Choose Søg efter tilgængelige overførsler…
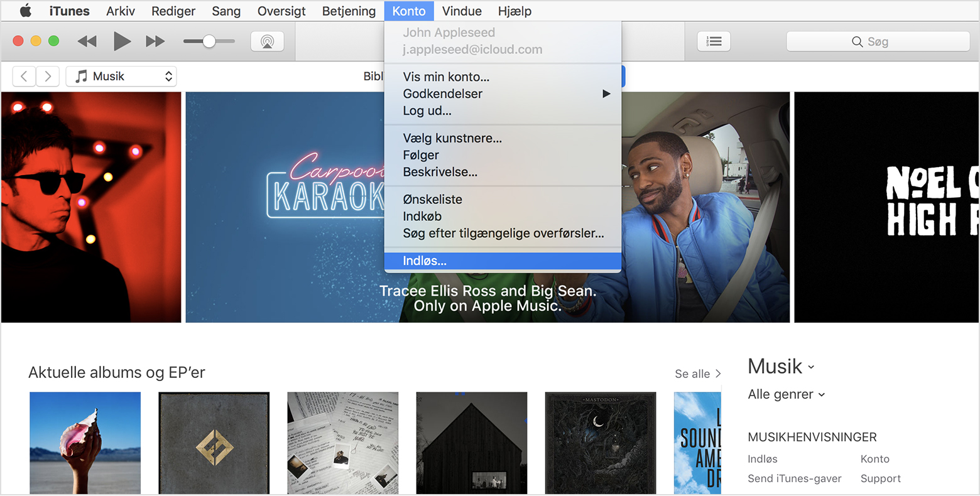Screen dimensions: 980x496 (x=503, y=233)
